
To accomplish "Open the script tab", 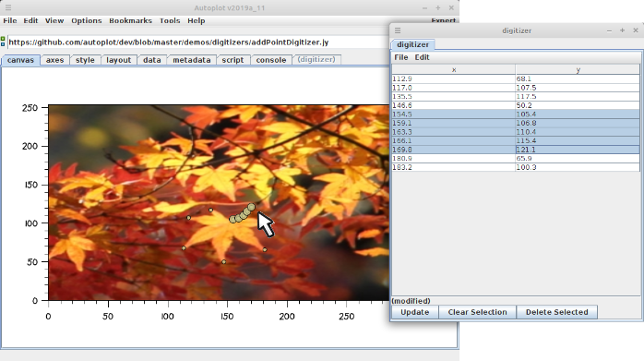I will (233, 60).
